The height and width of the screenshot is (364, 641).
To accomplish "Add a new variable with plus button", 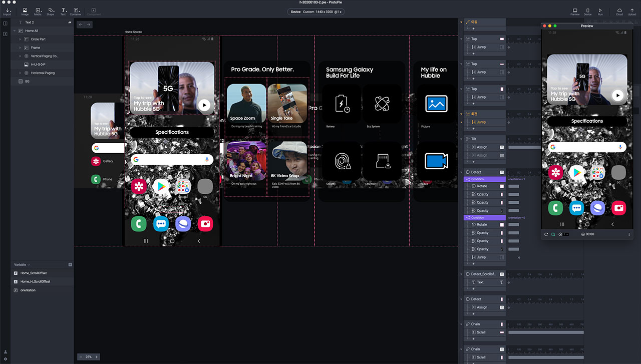I will pyautogui.click(x=70, y=264).
